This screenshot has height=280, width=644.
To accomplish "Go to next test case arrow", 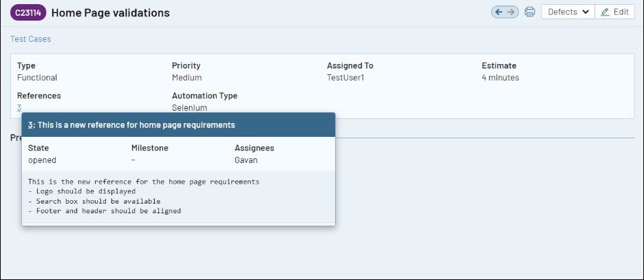I will click(511, 12).
